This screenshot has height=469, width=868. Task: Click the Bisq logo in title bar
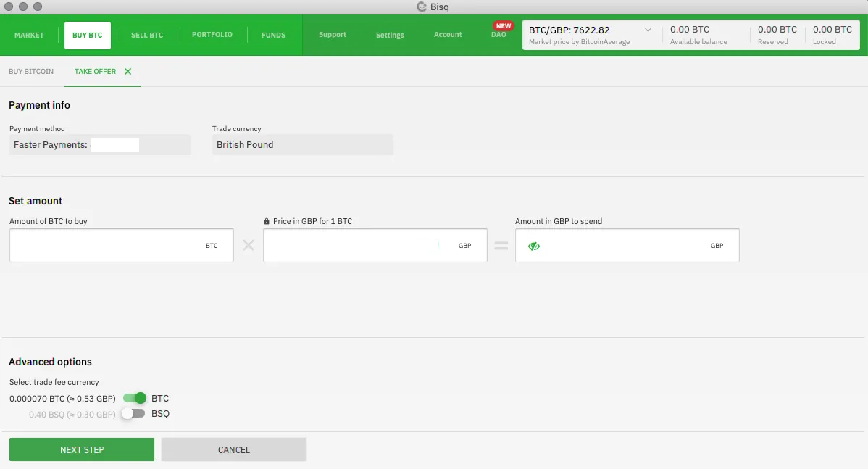pyautogui.click(x=422, y=7)
